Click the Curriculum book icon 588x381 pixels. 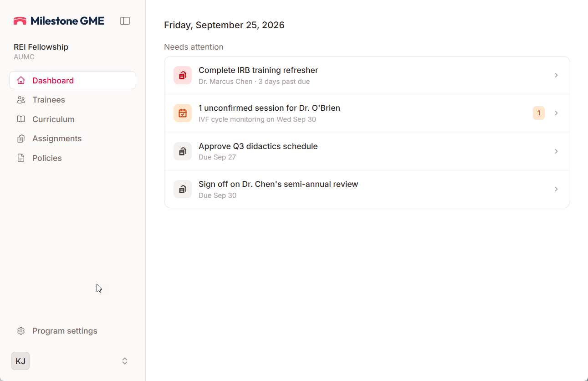click(x=21, y=119)
